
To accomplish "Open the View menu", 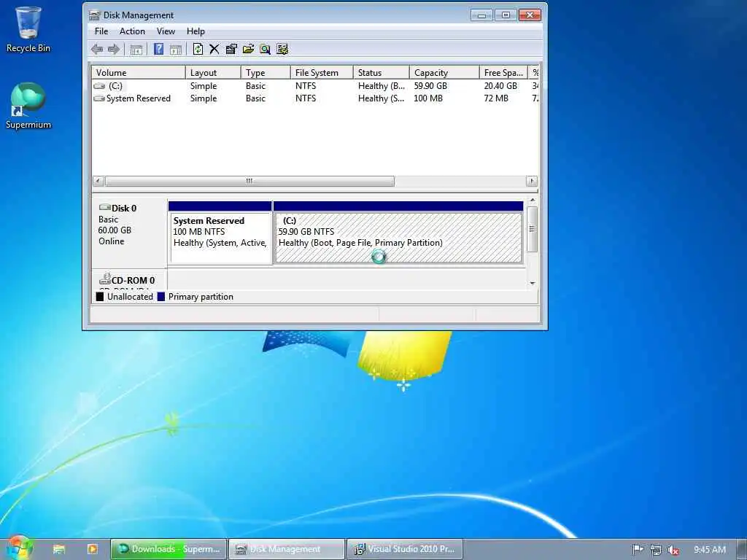I will (x=166, y=31).
